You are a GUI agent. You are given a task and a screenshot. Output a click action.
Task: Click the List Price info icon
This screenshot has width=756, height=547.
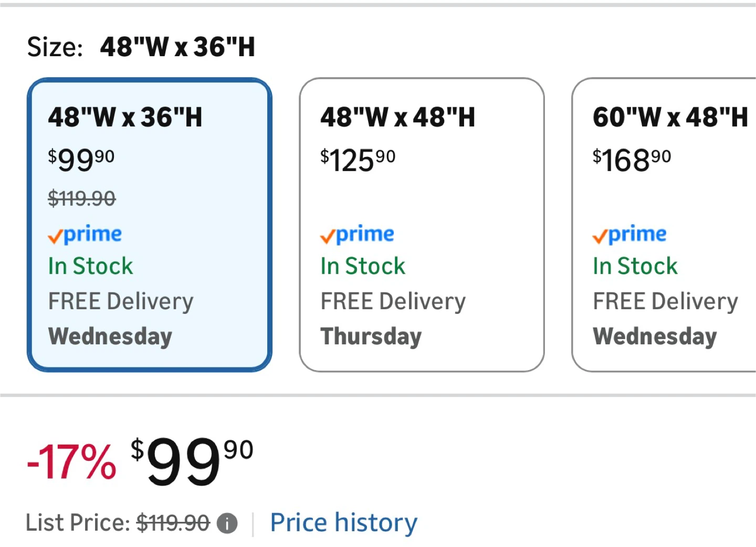[x=227, y=523]
